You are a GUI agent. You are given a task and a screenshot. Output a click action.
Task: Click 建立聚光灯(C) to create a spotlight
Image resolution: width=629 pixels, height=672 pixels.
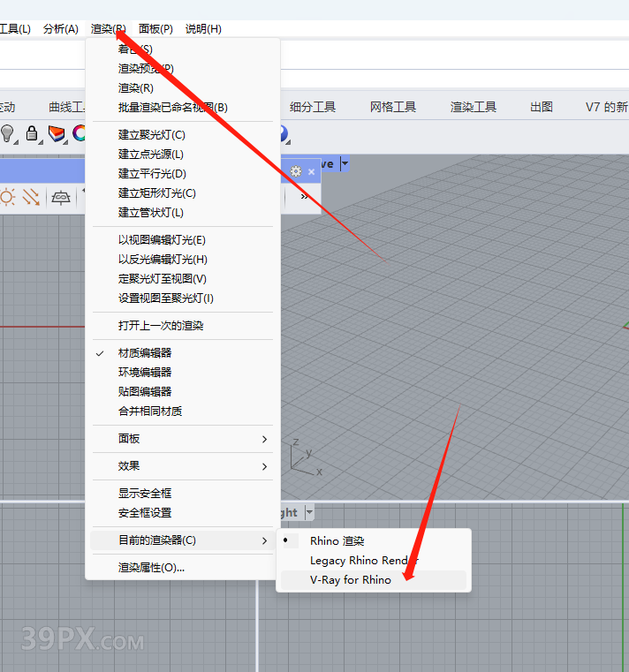[x=152, y=134]
